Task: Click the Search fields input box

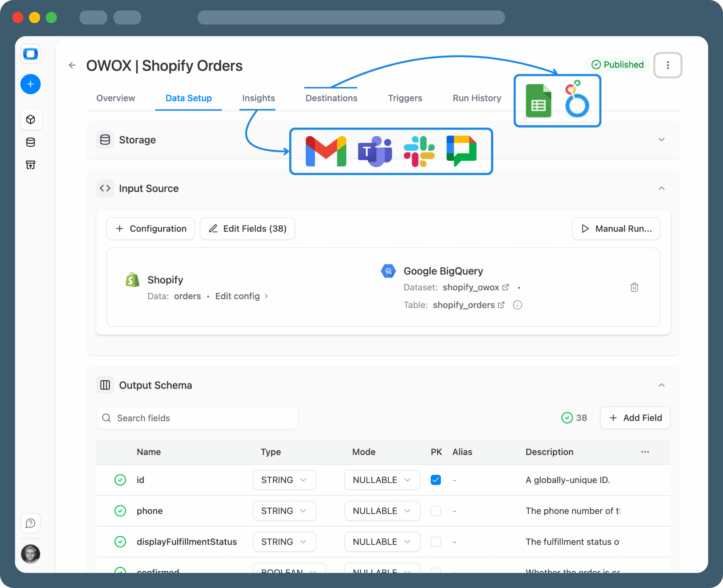Action: pyautogui.click(x=197, y=418)
